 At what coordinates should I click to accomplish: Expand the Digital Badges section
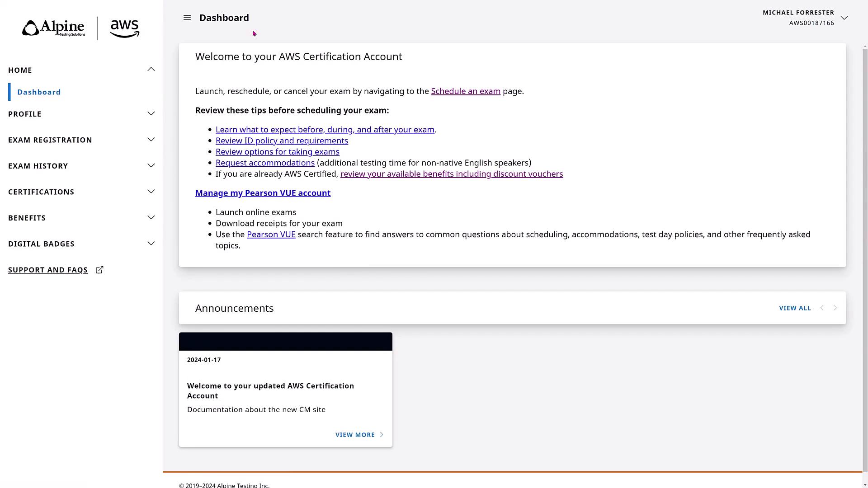tap(151, 244)
